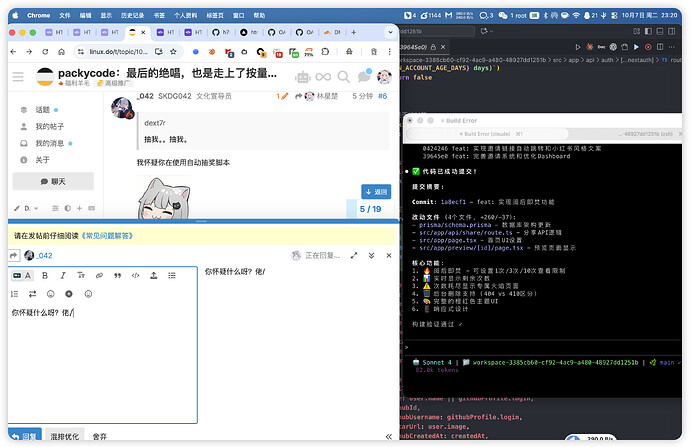Open the chat bubble notifications icon

(364, 76)
